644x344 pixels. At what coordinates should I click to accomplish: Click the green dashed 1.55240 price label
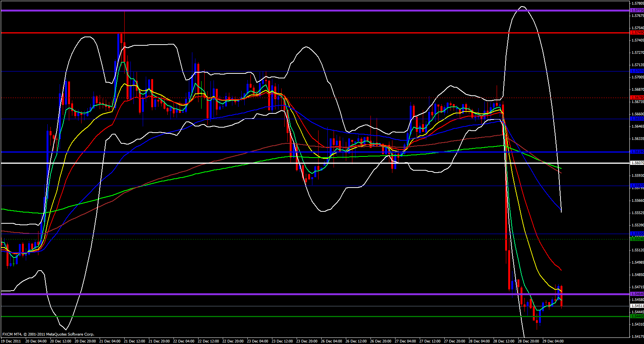(637, 239)
